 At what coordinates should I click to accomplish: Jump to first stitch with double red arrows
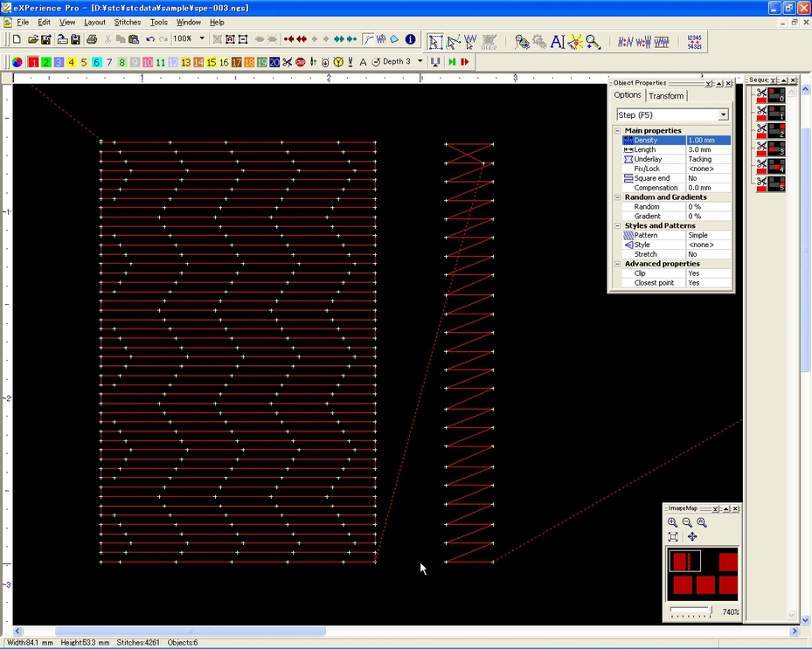pyautogui.click(x=302, y=39)
